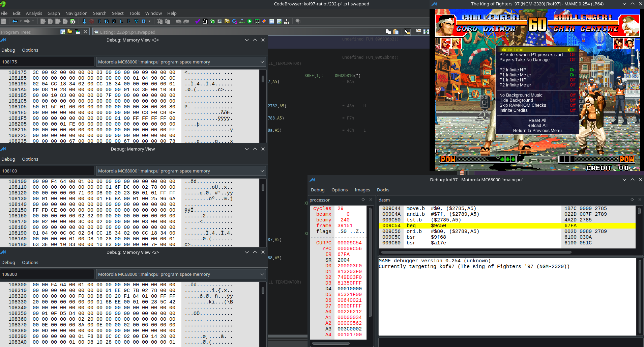Open the Docks menu in MAME debugger
Screen dimensions: 644x347
(x=383, y=190)
